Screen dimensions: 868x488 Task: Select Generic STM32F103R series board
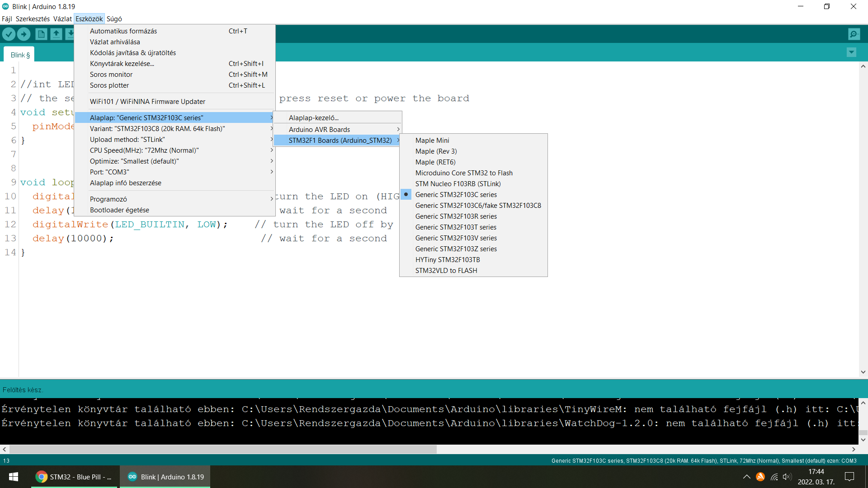[x=473, y=216]
